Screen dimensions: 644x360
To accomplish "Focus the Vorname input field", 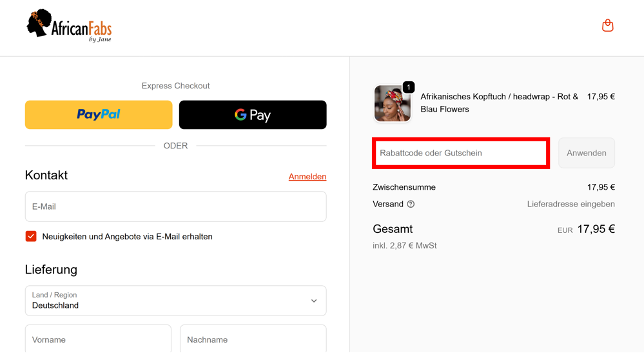I will [x=98, y=339].
